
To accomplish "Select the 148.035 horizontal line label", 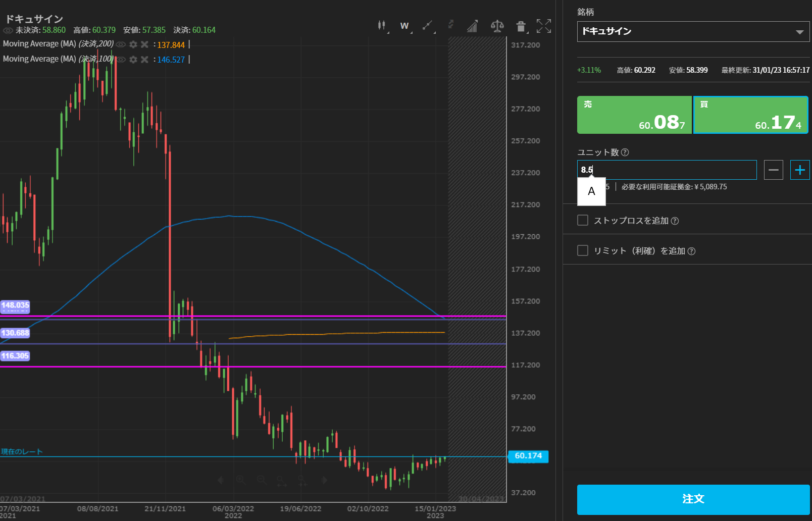I will pyautogui.click(x=15, y=305).
